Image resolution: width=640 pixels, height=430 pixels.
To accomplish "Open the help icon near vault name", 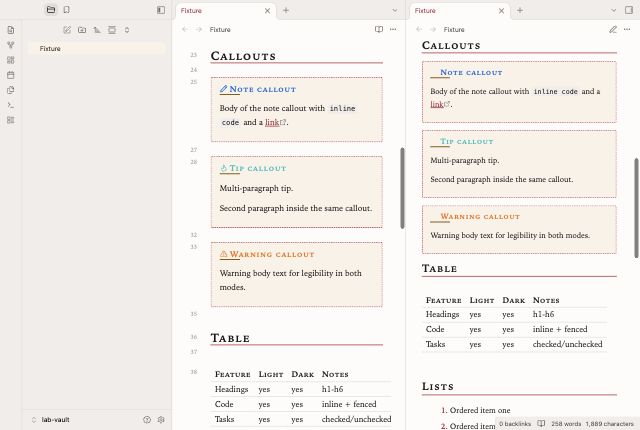I will pos(147,419).
